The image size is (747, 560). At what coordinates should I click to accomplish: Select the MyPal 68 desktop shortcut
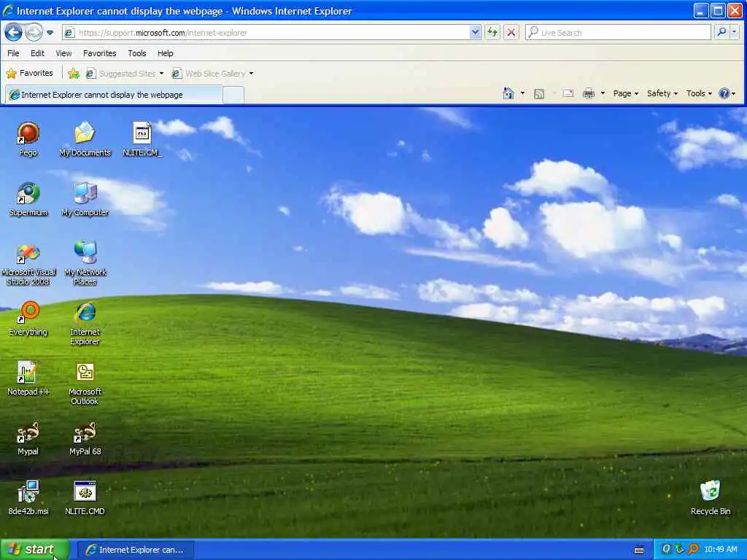tap(85, 438)
